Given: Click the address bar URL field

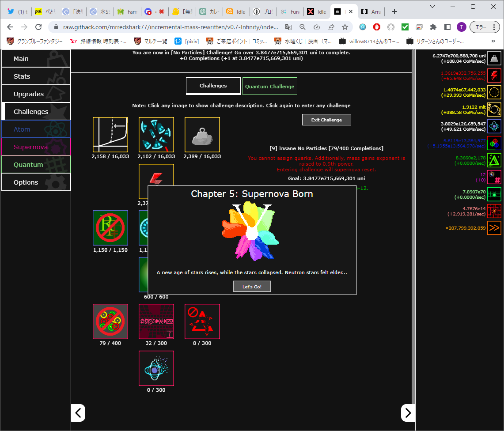Looking at the screenshot, I should 171,27.
